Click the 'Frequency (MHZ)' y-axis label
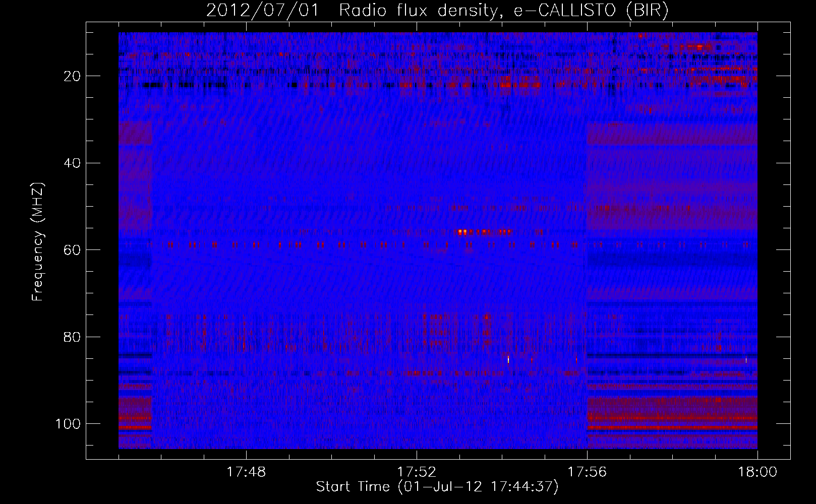 38,241
